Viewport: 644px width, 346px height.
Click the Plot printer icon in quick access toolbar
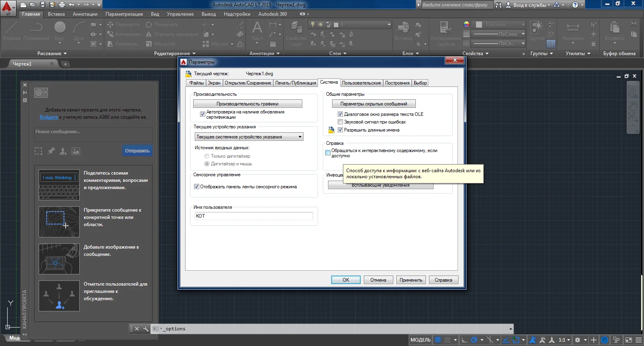point(62,5)
